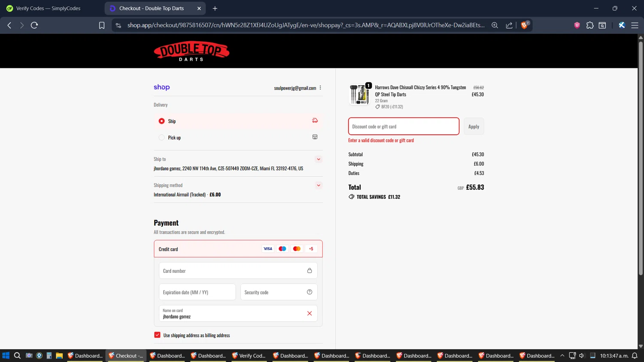The width and height of the screenshot is (644, 362).
Task: Switch to Verify Codes — SimplyCodes tab
Action: pos(48,8)
